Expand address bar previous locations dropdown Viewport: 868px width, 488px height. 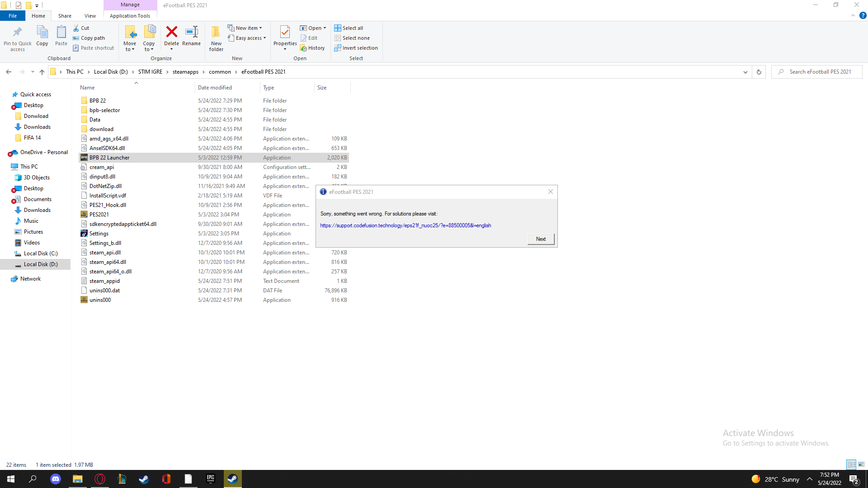pyautogui.click(x=745, y=72)
